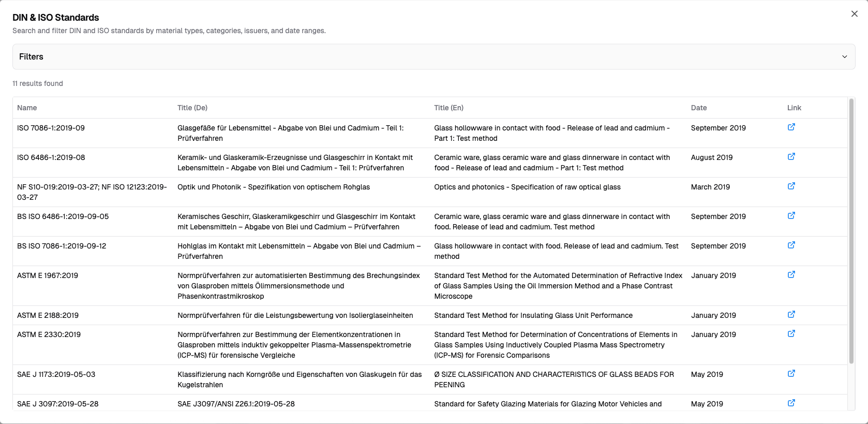Open external link for ISO 6486-1:2019-08
Image resolution: width=868 pixels, height=424 pixels.
(x=791, y=156)
